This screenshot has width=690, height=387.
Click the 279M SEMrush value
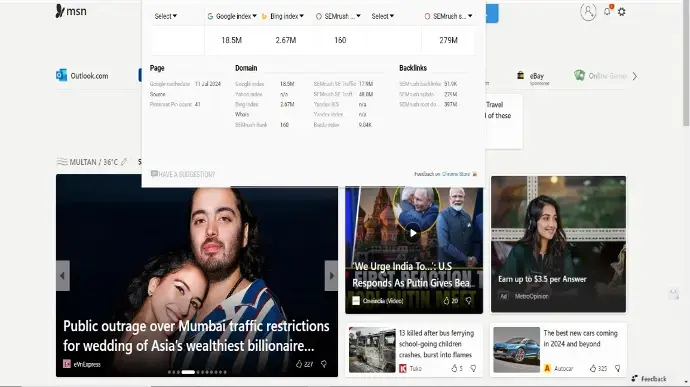pos(448,40)
